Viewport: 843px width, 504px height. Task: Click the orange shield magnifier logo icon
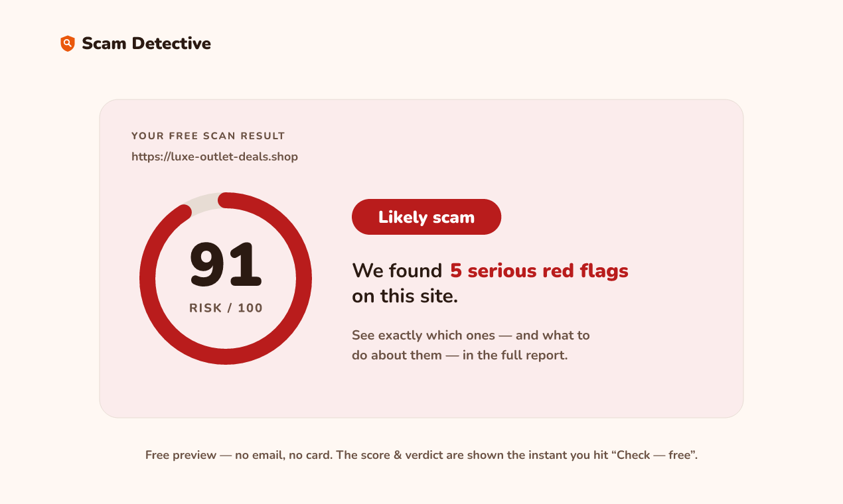pos(67,44)
